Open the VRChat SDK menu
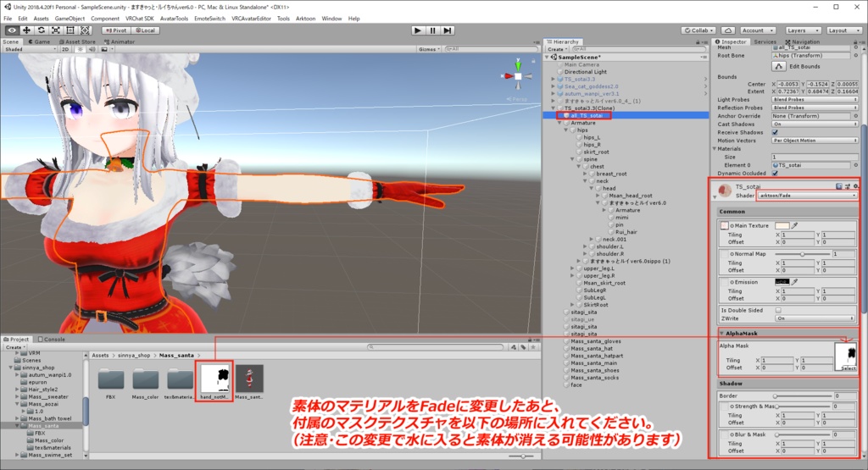This screenshot has height=470, width=868. (140, 19)
